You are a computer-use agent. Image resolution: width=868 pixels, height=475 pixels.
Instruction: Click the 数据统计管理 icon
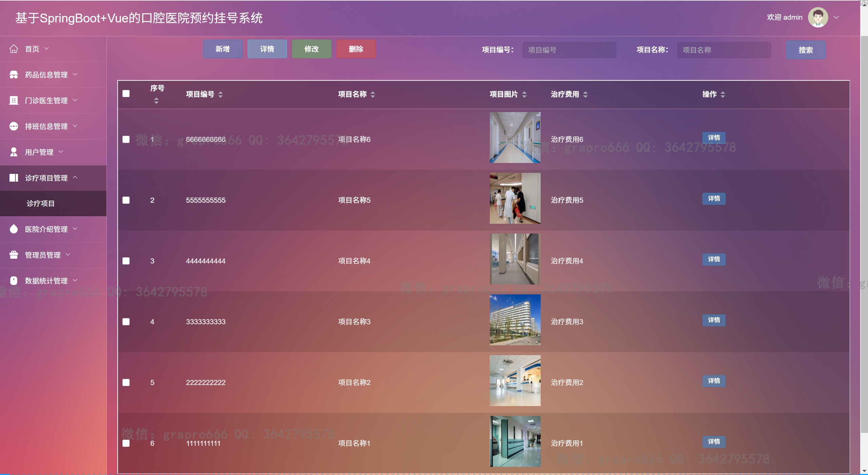tap(14, 281)
